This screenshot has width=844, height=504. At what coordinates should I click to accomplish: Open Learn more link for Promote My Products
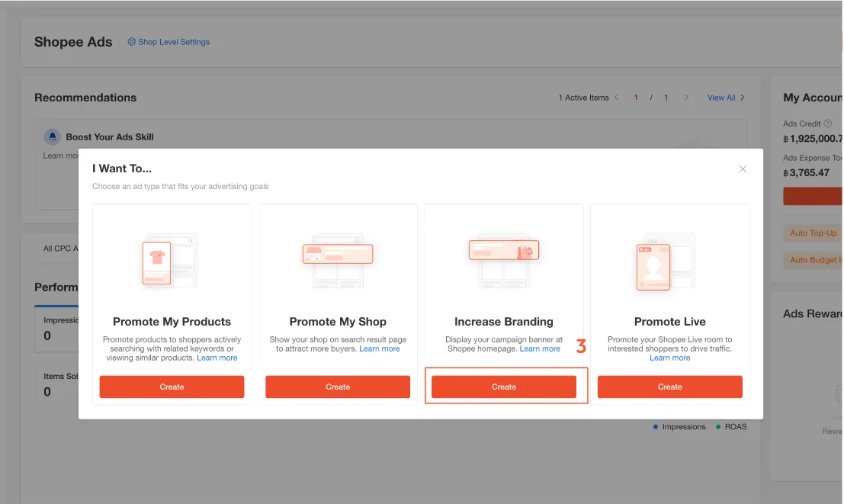217,358
